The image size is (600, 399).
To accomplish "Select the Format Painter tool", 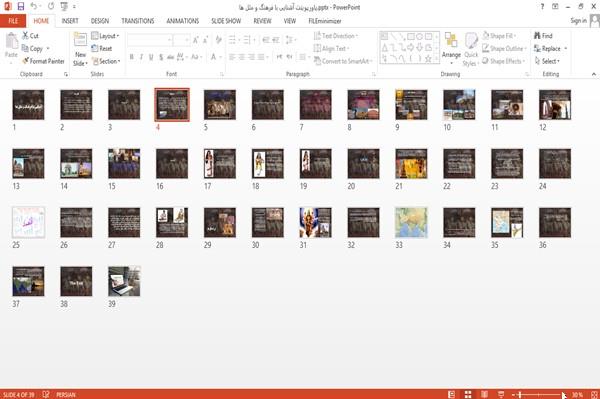I will [x=43, y=61].
